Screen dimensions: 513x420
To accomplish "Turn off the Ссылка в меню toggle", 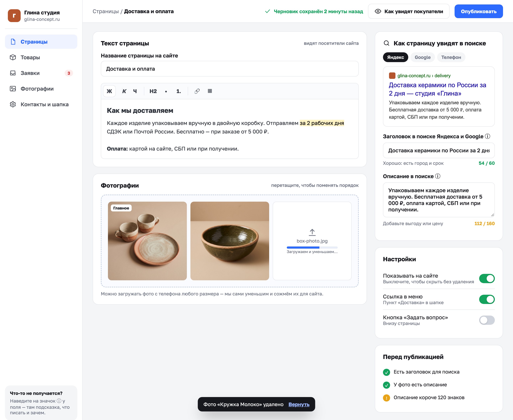I will tap(487, 299).
